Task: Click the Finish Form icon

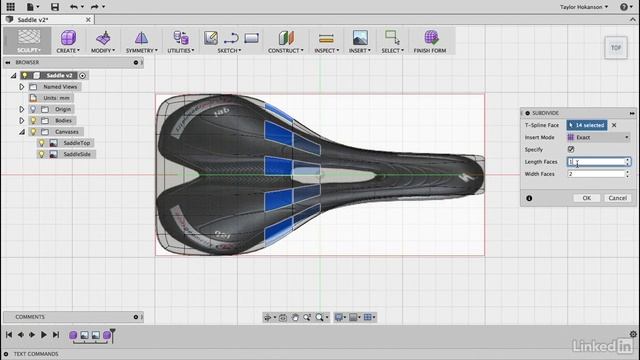Action: click(431, 38)
